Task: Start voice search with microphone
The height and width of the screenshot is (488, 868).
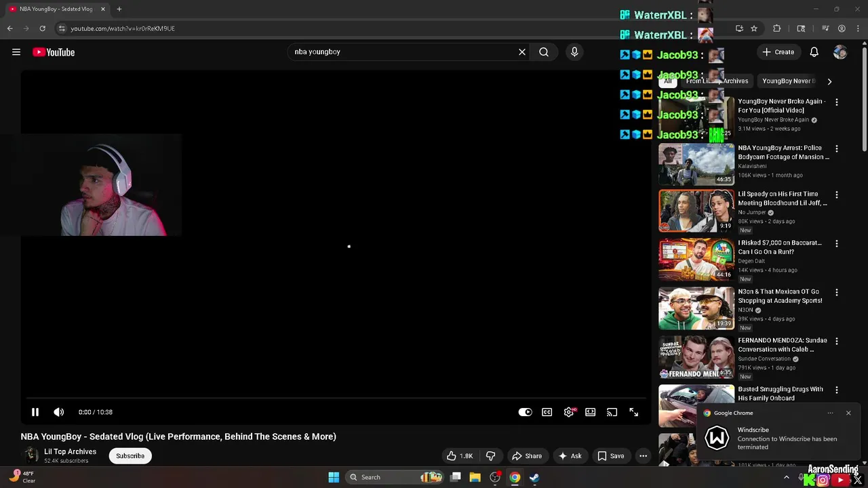Action: coord(574,52)
